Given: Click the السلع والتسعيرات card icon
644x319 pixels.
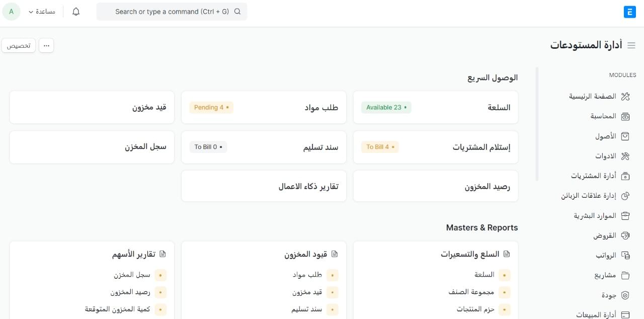Looking at the screenshot, I should (507, 254).
